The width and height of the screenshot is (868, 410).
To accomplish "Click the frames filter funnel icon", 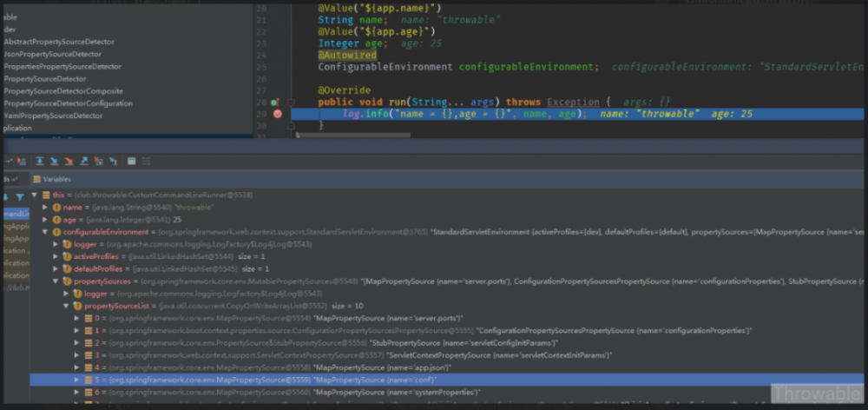I will [x=20, y=197].
